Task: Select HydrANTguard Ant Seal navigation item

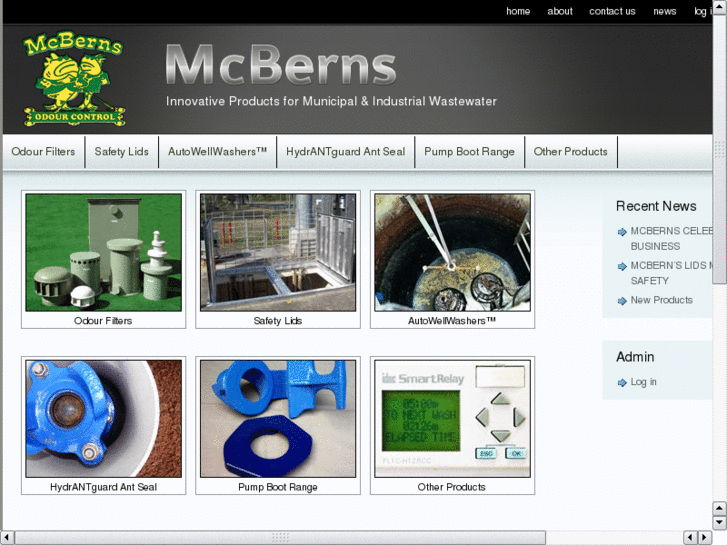Action: click(x=345, y=152)
